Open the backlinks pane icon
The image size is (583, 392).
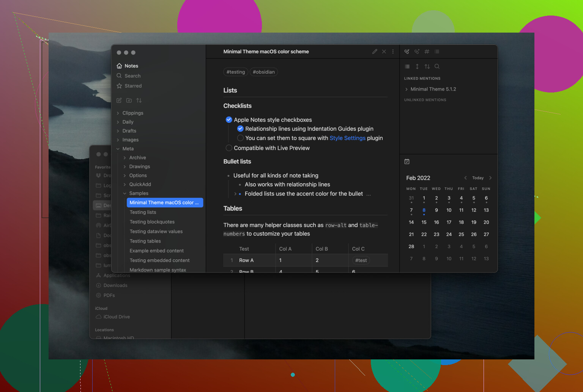click(407, 52)
